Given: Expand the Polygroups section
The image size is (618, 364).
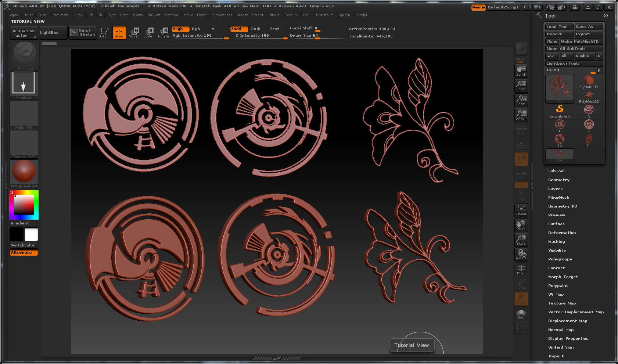Looking at the screenshot, I should tap(560, 259).
